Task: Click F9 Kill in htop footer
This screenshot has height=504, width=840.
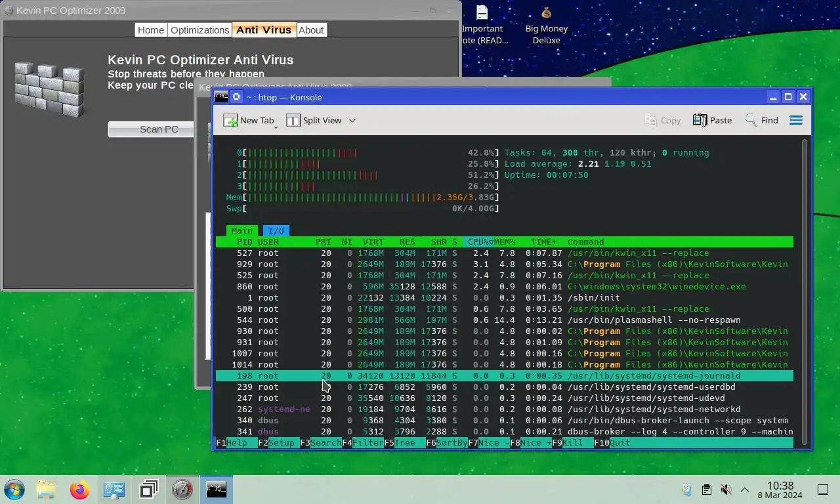Action: click(x=573, y=442)
